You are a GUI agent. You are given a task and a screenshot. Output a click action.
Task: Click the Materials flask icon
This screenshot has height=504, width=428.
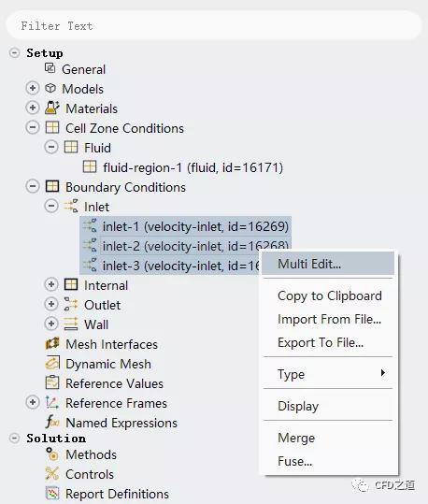[x=52, y=108]
